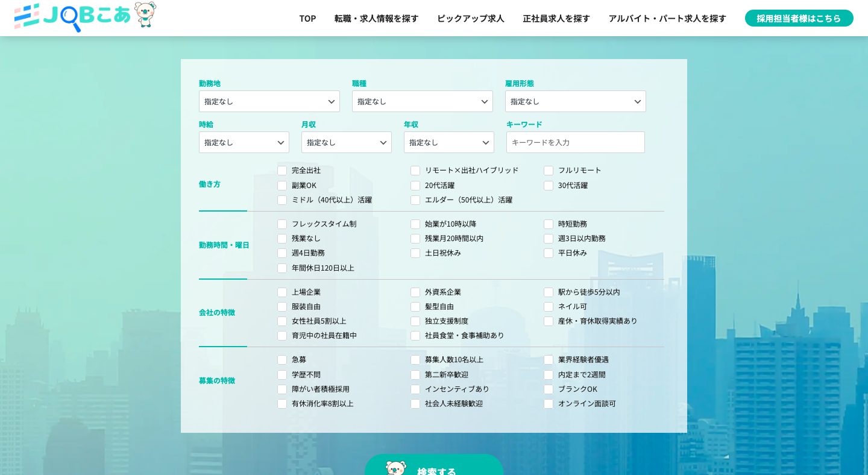Tick the 30代活躍 checkbox
The image size is (868, 475).
click(x=549, y=186)
